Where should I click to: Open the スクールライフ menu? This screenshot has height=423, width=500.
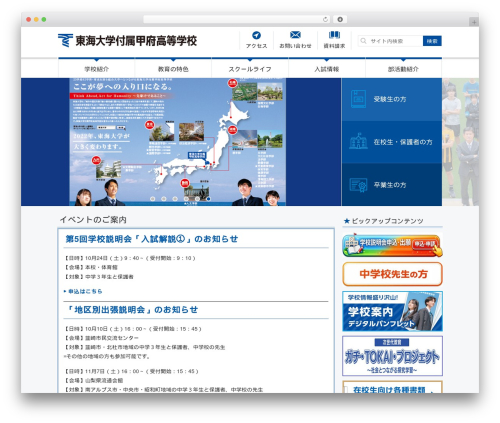(x=250, y=69)
